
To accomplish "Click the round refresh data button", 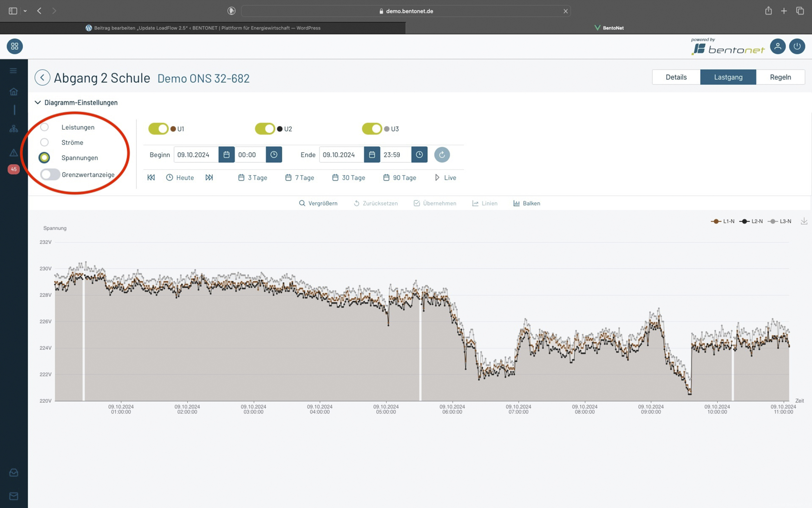I will tap(442, 155).
